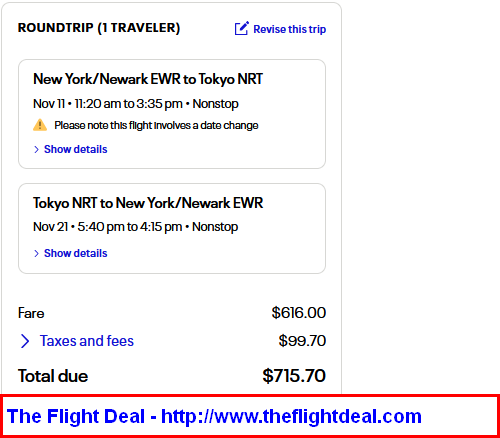Image resolution: width=500 pixels, height=438 pixels.
Task: Click Show details under the Tokyo to Newark flight
Action: click(x=76, y=253)
